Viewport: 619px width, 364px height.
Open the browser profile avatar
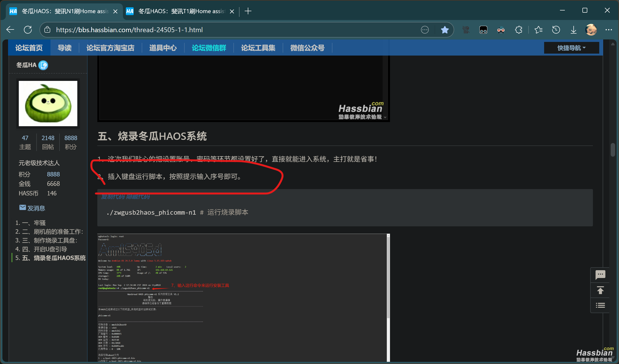click(x=591, y=30)
